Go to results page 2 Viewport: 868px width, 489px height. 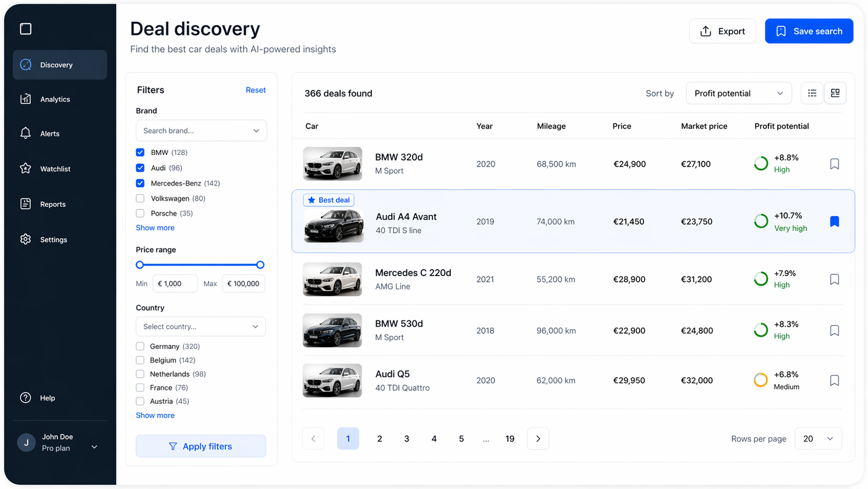(379, 439)
